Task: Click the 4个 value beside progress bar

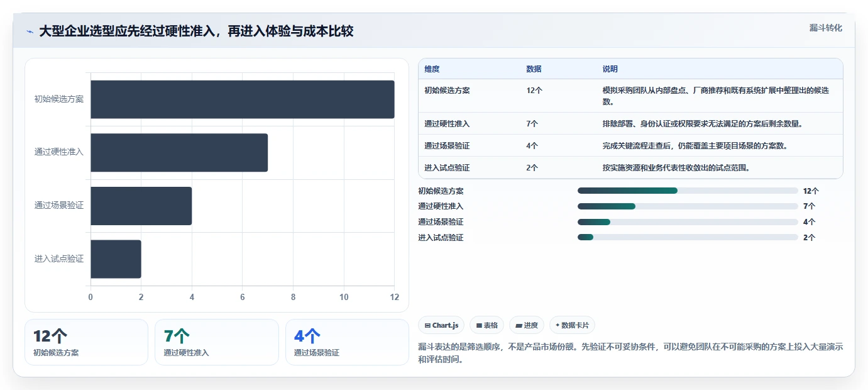Action: coord(809,222)
